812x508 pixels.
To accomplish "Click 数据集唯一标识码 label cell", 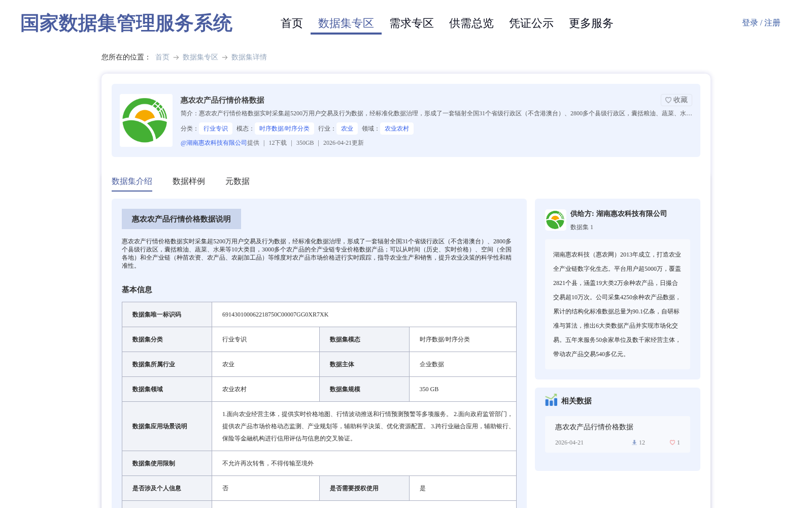I will click(167, 314).
